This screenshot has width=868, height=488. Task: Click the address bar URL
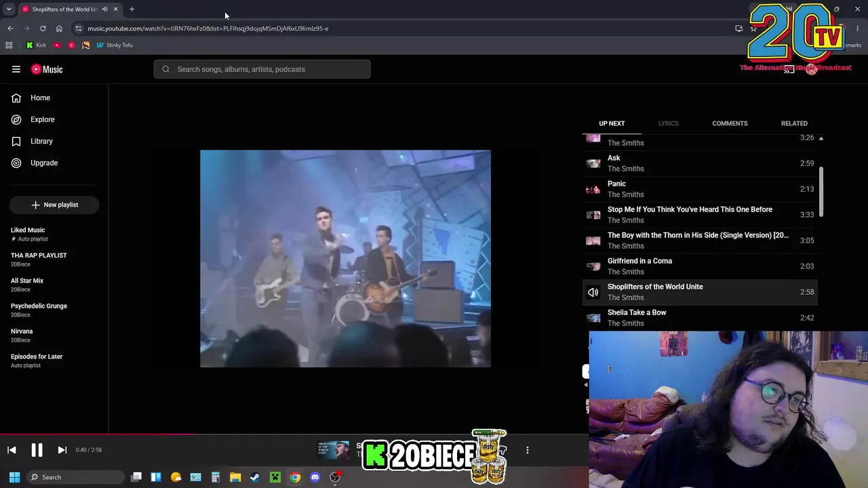coord(208,28)
